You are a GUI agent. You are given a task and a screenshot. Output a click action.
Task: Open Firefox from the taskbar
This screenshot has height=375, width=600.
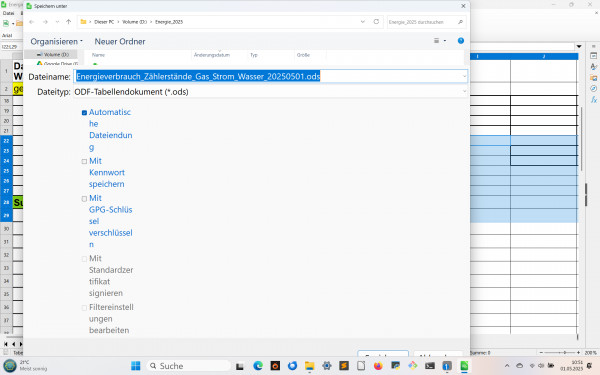pyautogui.click(x=378, y=366)
